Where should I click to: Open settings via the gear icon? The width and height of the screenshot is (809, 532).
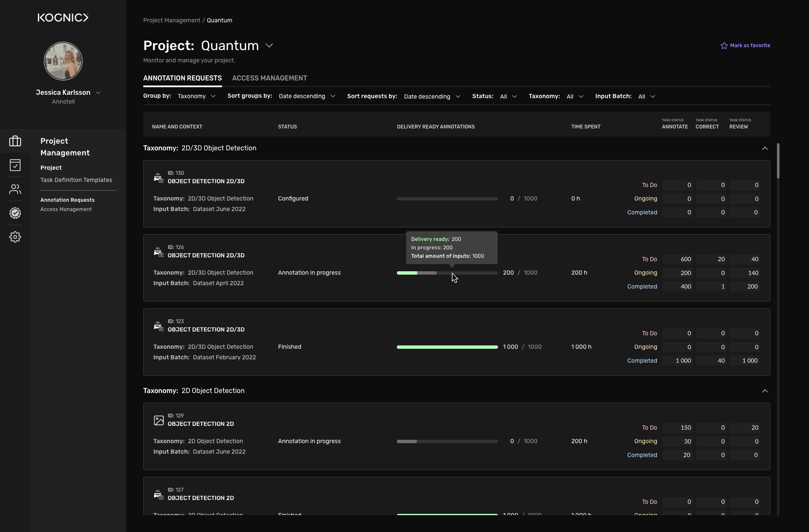[15, 237]
